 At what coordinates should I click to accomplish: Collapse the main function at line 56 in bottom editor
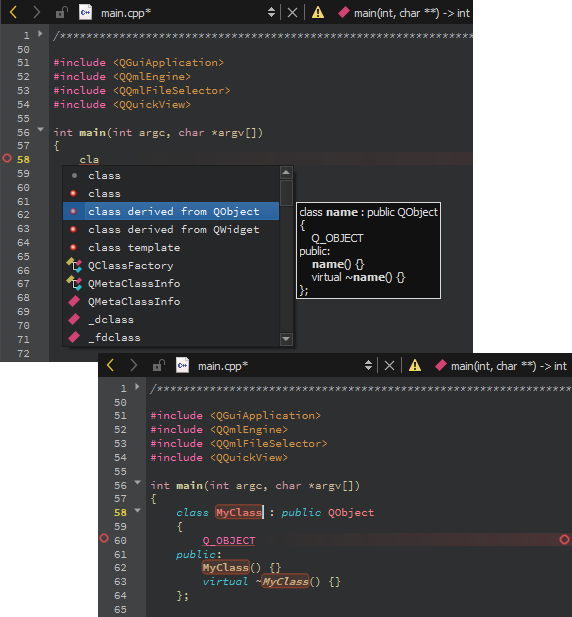137,482
